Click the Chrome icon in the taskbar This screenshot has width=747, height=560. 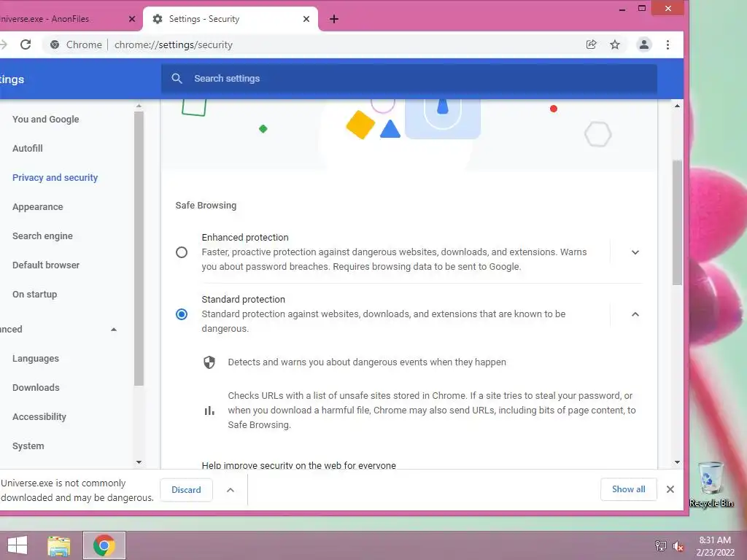pyautogui.click(x=104, y=545)
